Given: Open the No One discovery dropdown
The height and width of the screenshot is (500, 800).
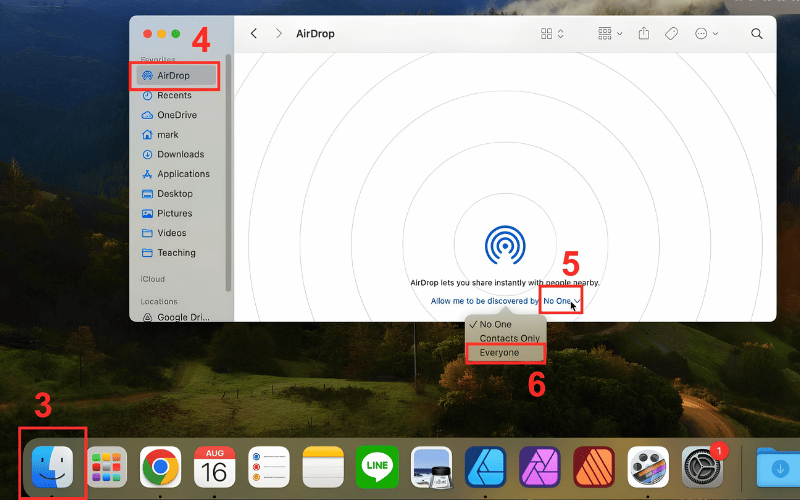Looking at the screenshot, I should point(561,301).
